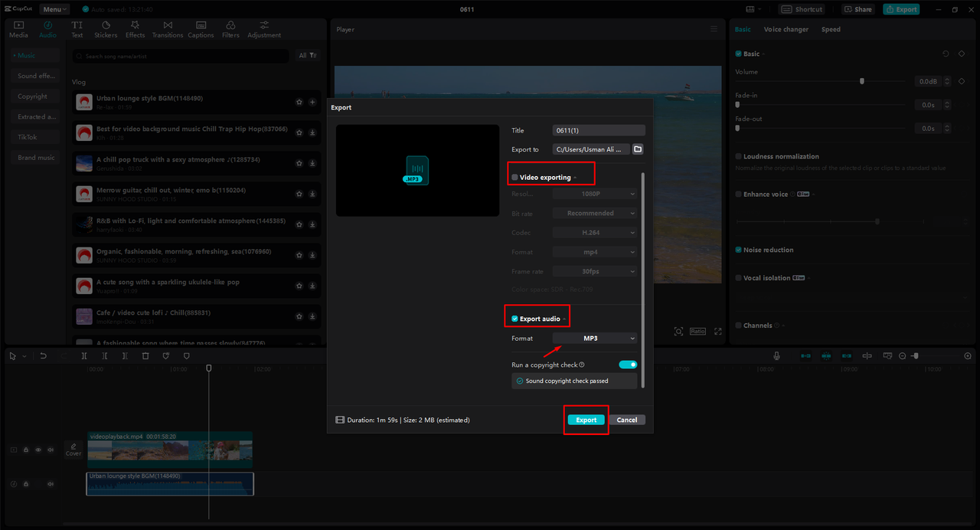The width and height of the screenshot is (980, 530).
Task: Favorite the A chill pop truck song
Action: [299, 163]
